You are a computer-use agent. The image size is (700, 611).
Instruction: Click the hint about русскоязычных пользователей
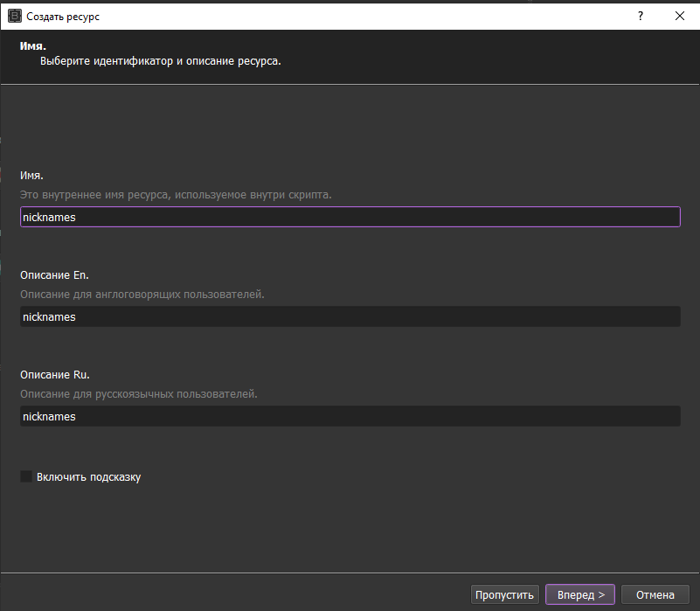[138, 393]
